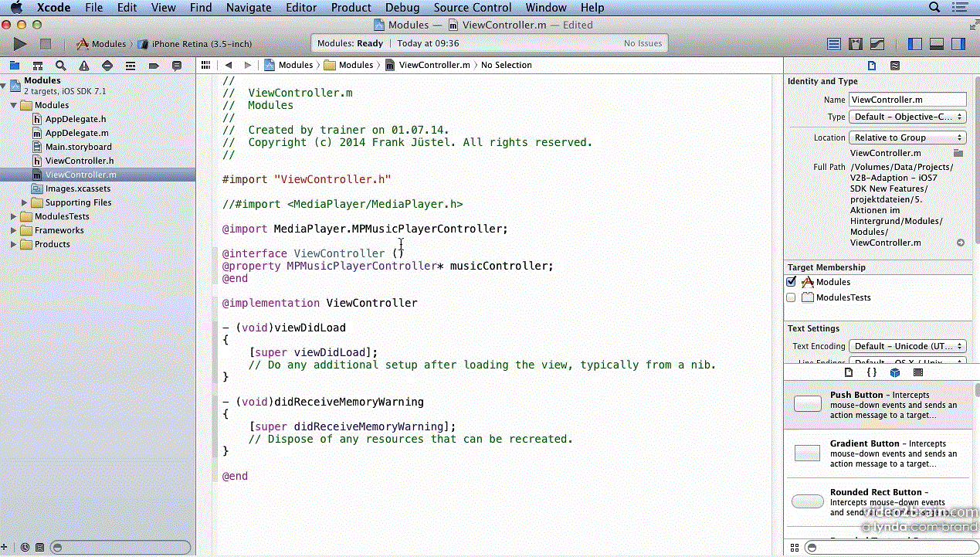980x557 pixels.
Task: Open the Find navigator magnifier icon
Action: 61,66
